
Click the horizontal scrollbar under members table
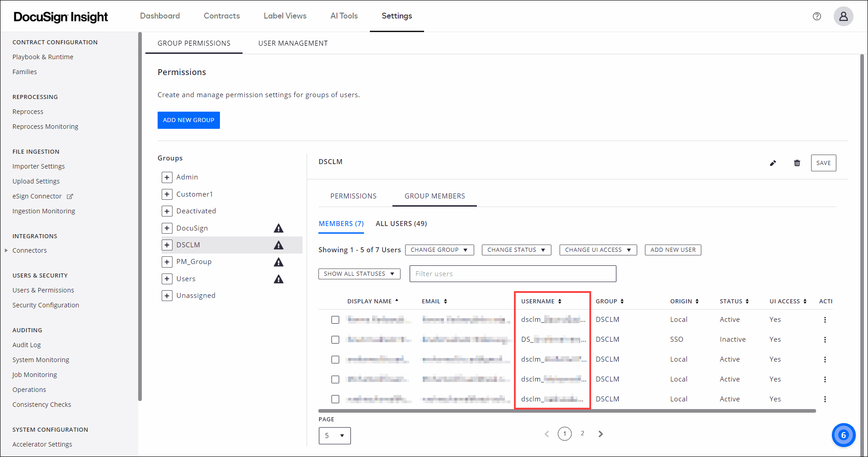567,411
